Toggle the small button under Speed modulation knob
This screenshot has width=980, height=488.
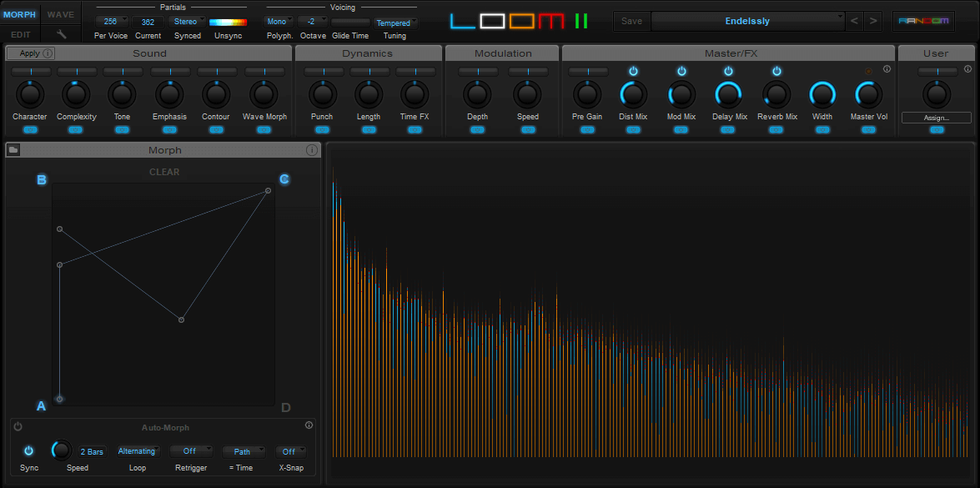coord(527,130)
